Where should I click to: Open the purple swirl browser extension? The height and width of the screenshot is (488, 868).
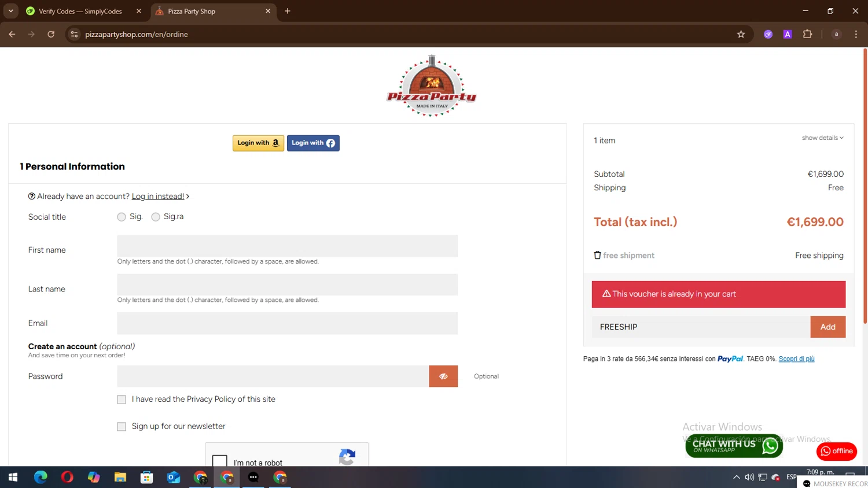point(768,34)
